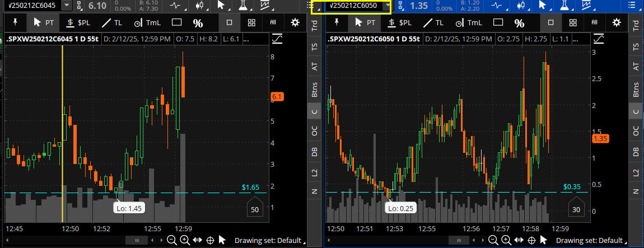Click crosshair target icon under left chart
The height and width of the screenshot is (248, 644).
coord(210,241)
